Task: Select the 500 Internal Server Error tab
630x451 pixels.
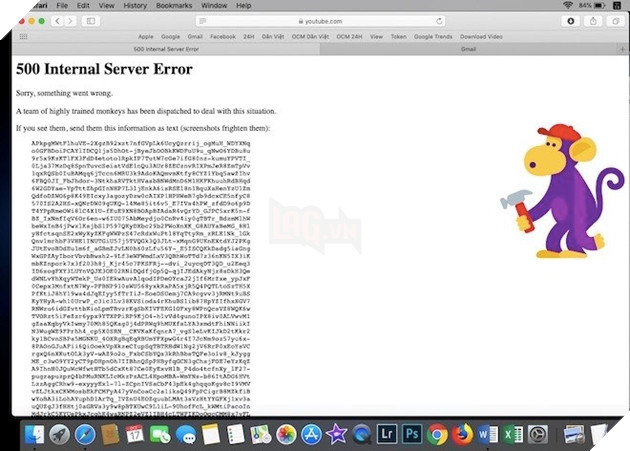Action: tap(166, 49)
